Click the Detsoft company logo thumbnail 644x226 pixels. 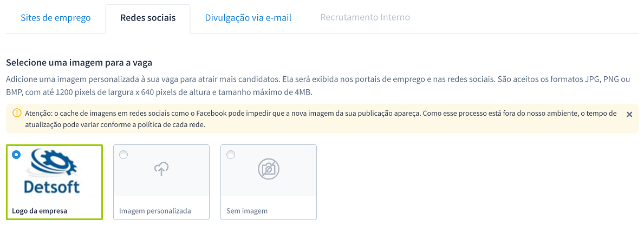tap(54, 172)
